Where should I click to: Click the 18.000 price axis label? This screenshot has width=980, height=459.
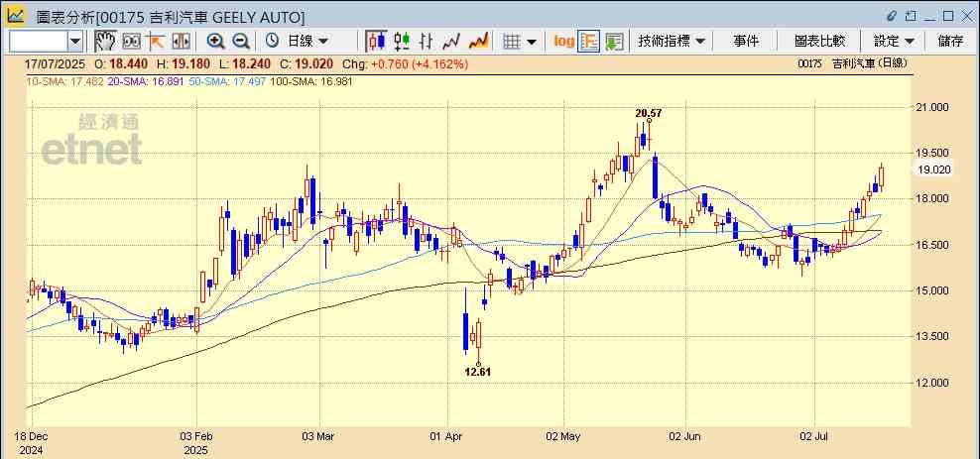[x=933, y=199]
